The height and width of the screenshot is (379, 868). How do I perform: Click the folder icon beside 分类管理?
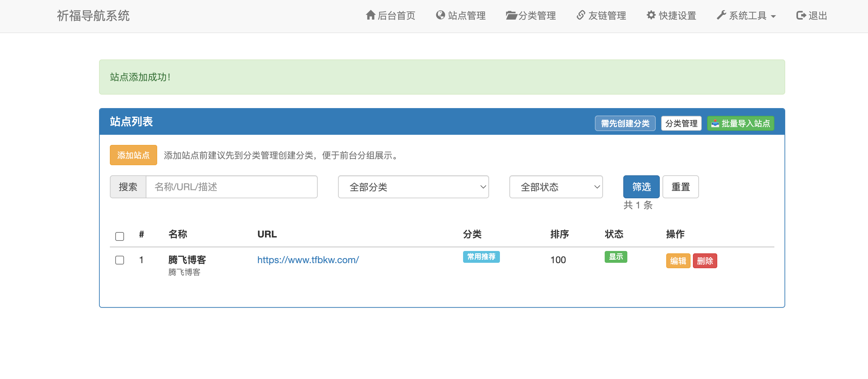511,16
